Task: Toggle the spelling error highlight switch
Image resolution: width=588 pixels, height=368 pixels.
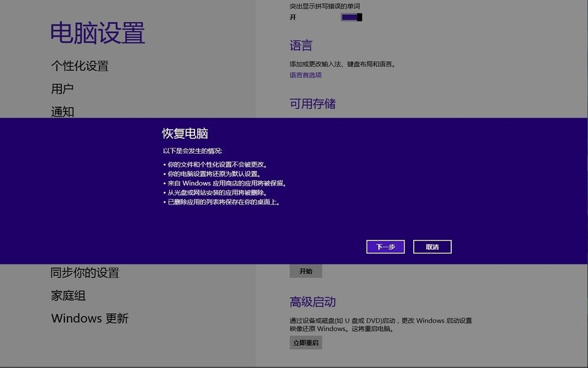Action: 351,17
